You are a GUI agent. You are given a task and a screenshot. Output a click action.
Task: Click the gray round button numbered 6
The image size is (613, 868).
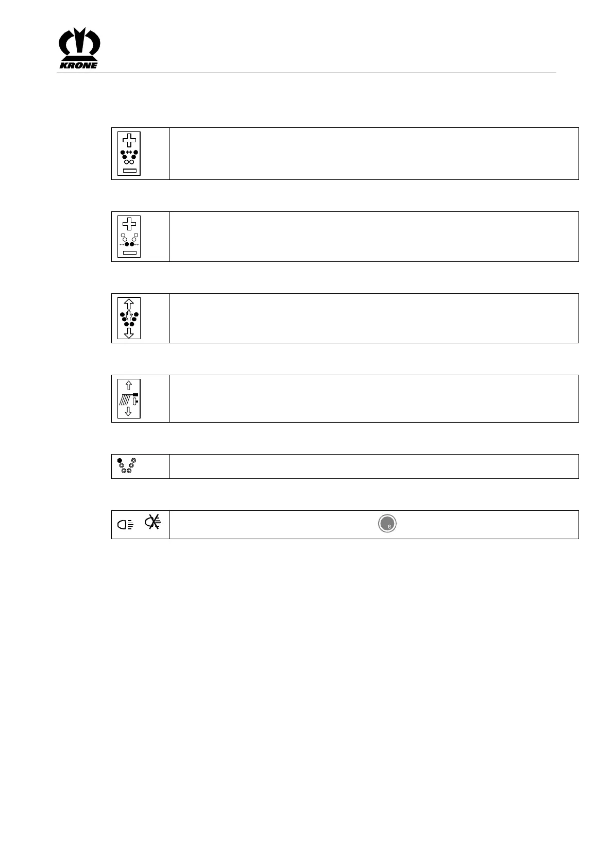point(387,524)
